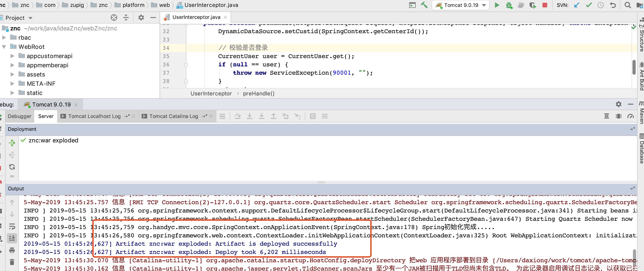Expand the appcustomerapi folder
Image resolution: width=644 pixels, height=271 pixels.
click(12, 56)
